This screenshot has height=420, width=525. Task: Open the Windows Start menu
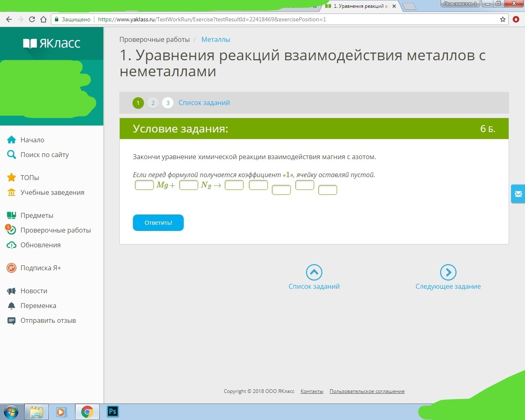click(x=11, y=412)
